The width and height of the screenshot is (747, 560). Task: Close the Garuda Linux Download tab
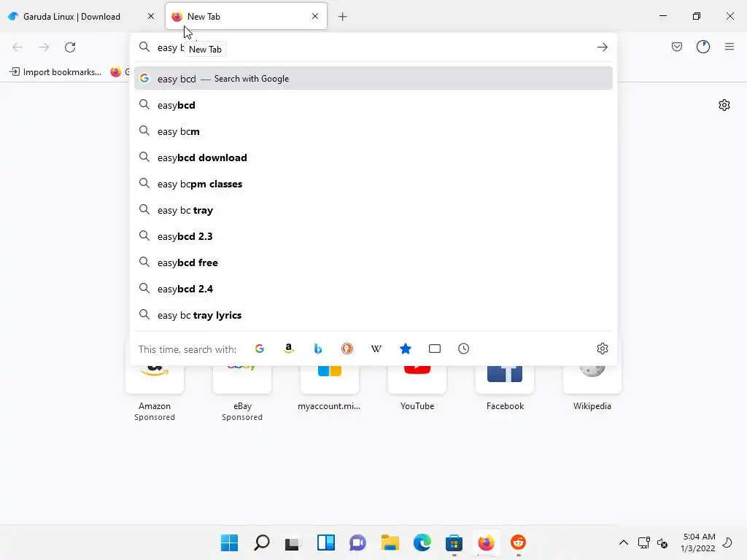(151, 16)
